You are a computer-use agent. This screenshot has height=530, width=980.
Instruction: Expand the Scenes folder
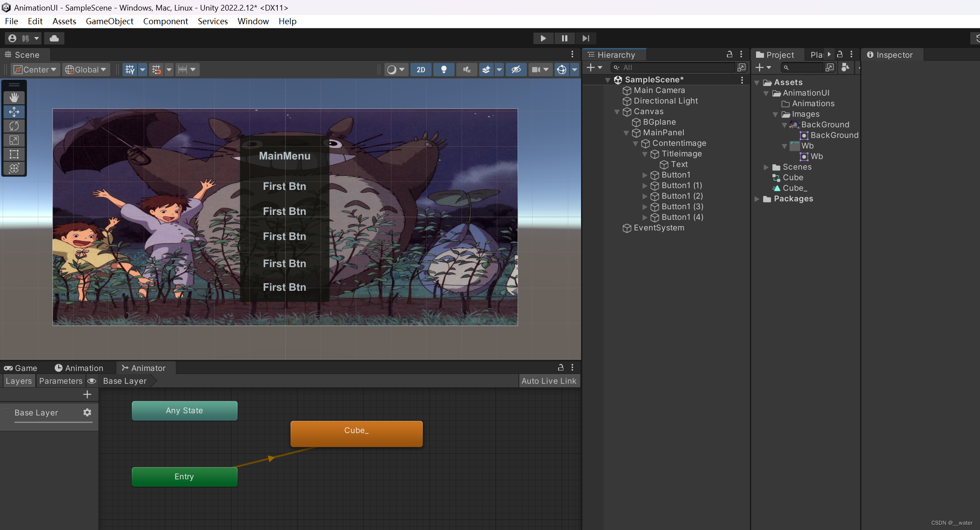pos(766,167)
